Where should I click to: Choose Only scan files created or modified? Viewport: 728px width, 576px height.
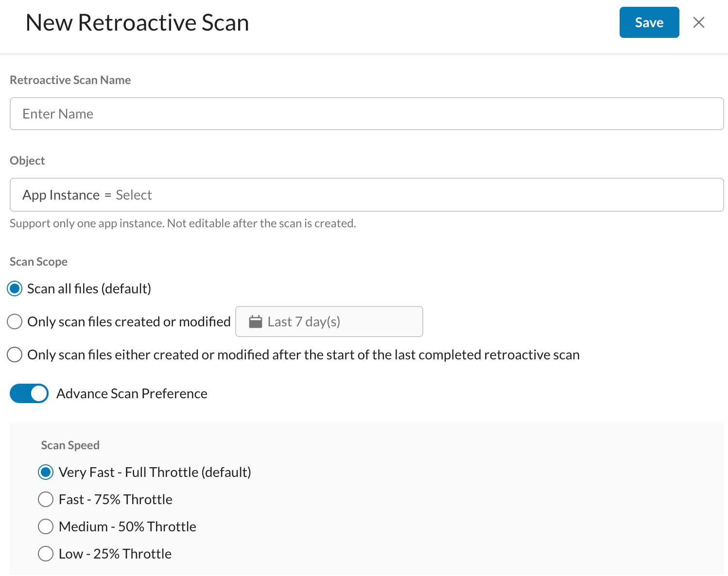click(15, 322)
